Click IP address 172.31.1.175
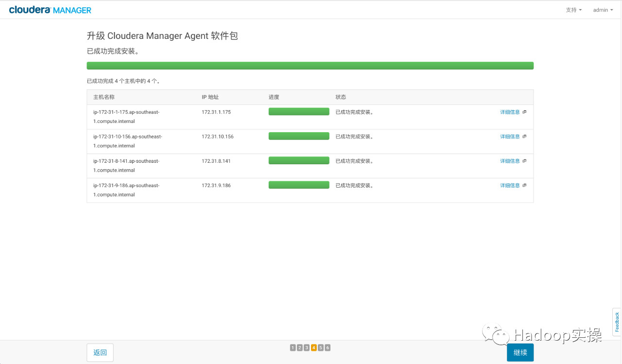Image resolution: width=622 pixels, height=364 pixels. tap(216, 112)
